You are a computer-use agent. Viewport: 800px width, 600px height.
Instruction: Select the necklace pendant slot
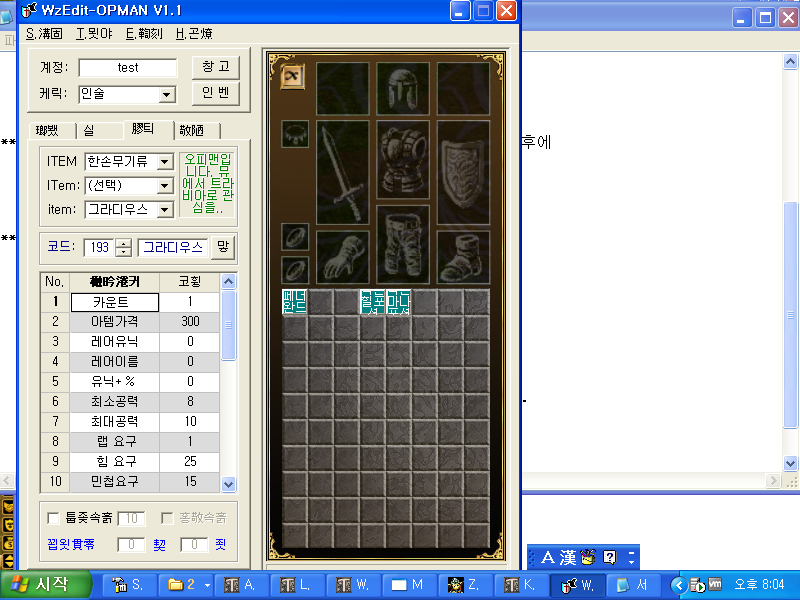295,134
